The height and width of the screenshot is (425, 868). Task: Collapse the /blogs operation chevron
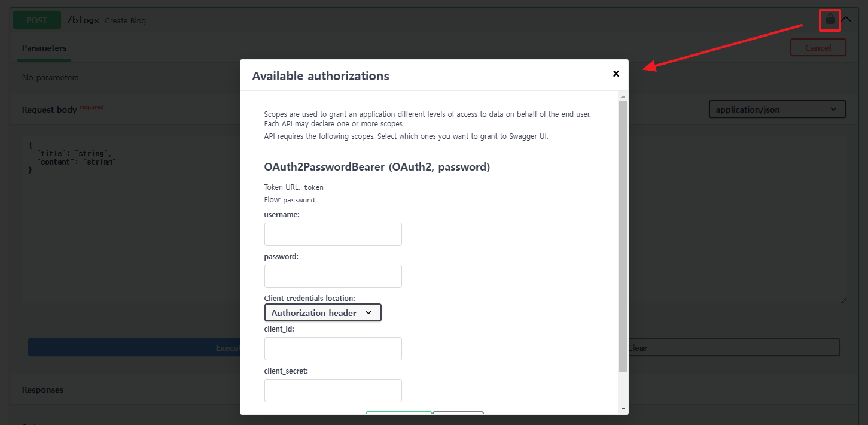[846, 19]
